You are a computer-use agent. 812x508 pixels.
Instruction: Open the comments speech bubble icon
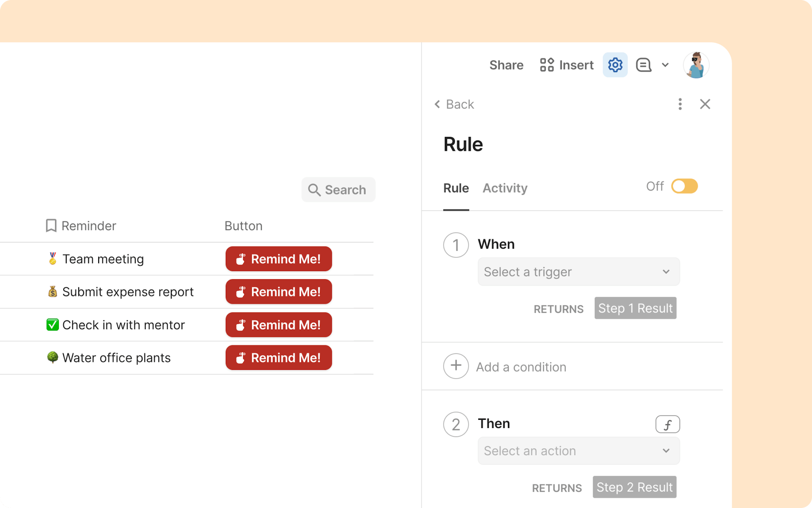[644, 65]
